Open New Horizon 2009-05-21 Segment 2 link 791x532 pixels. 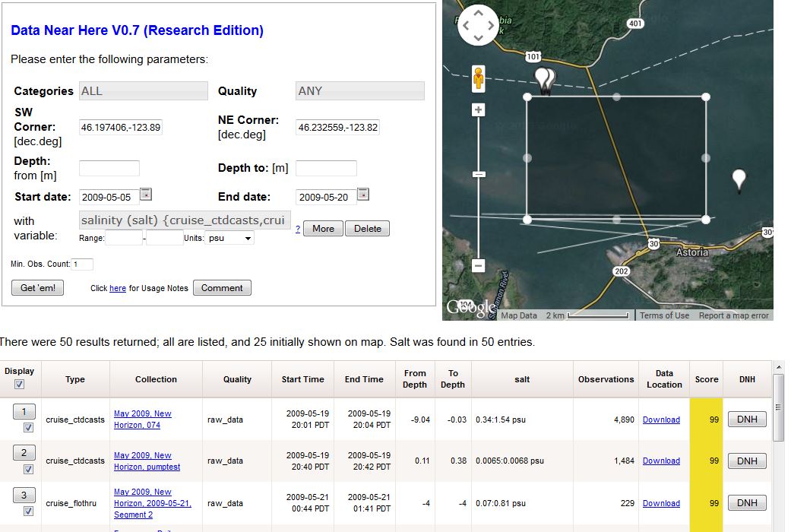[152, 503]
